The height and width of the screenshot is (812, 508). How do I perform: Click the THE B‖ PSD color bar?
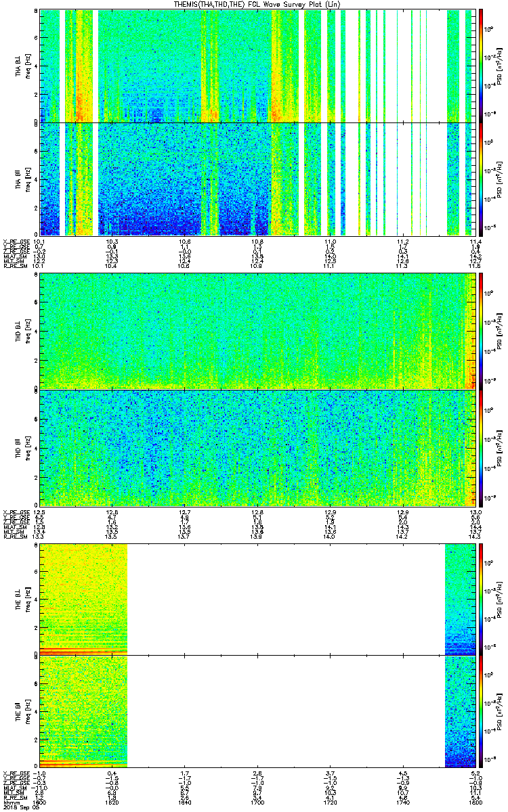click(x=482, y=711)
